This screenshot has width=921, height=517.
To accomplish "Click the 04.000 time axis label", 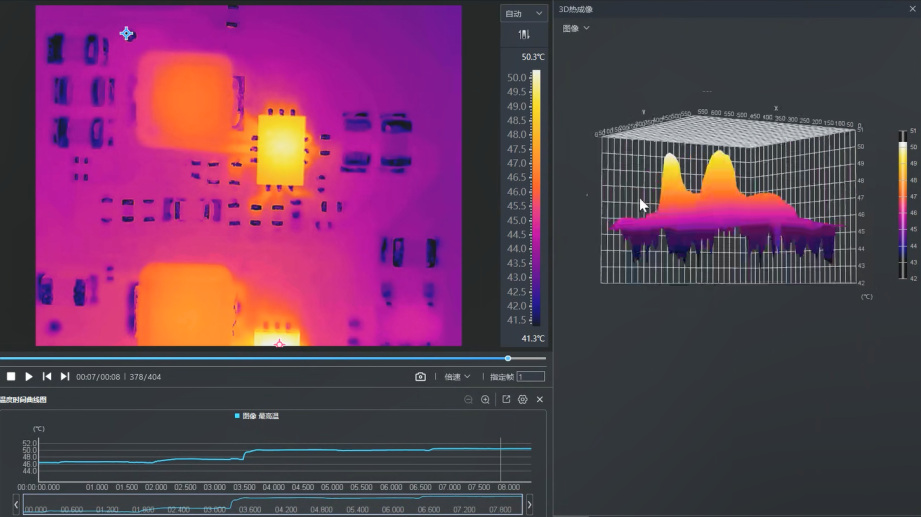I will (x=274, y=487).
